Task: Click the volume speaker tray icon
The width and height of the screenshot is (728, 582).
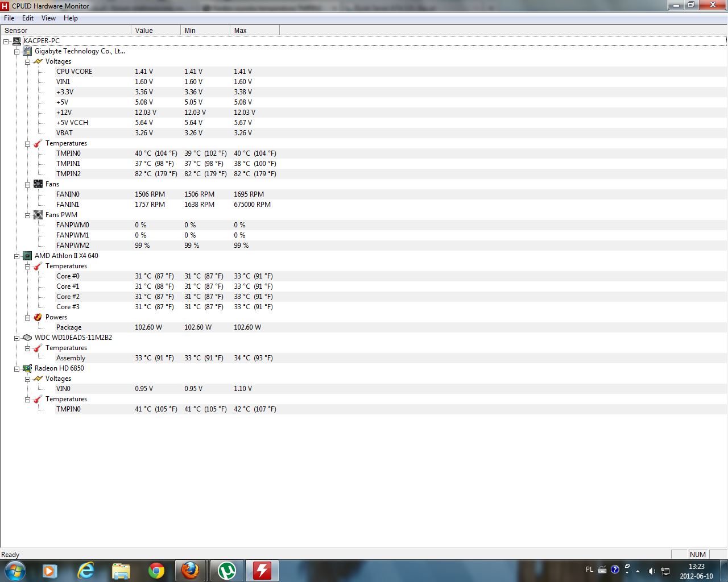Action: (x=652, y=571)
